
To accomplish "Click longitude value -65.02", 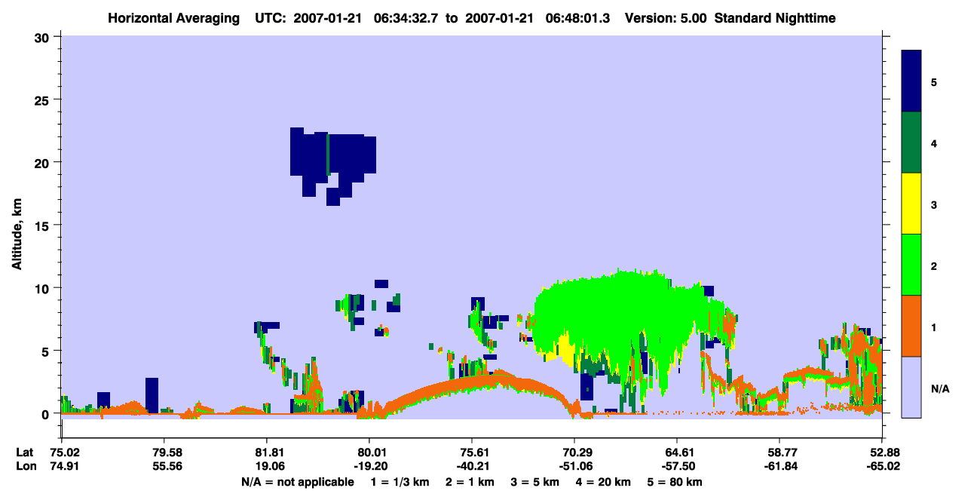I will pyautogui.click(x=882, y=466).
